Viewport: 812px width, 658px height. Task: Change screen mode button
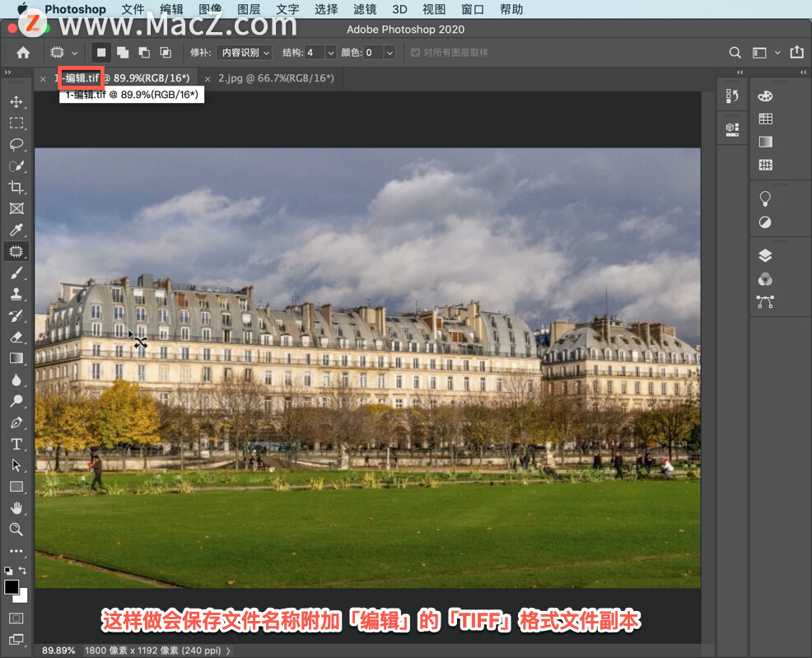tap(16, 639)
